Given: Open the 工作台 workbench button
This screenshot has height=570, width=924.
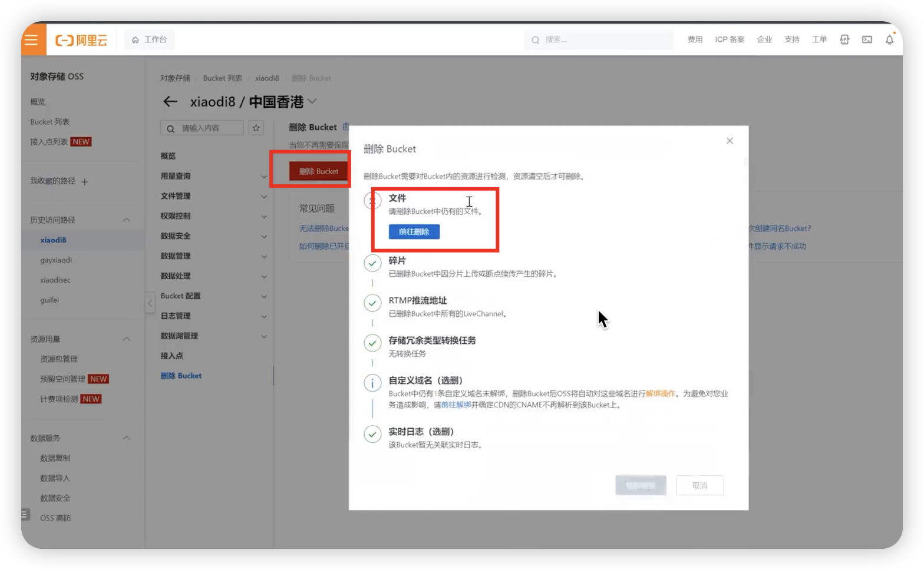Looking at the screenshot, I should coord(149,39).
